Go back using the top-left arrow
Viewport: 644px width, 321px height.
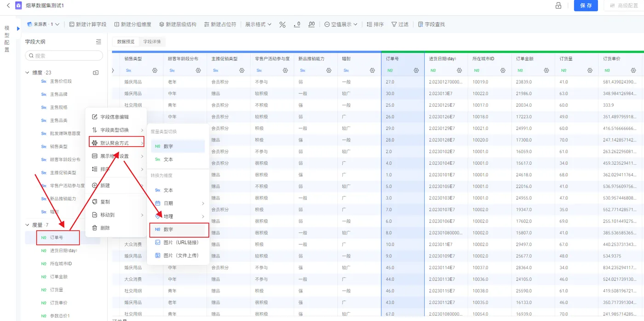(x=7, y=6)
